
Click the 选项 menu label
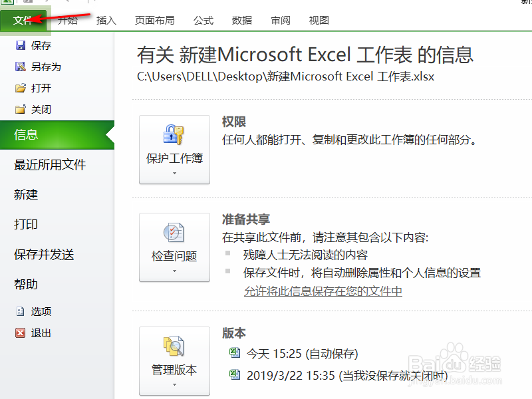click(x=41, y=311)
